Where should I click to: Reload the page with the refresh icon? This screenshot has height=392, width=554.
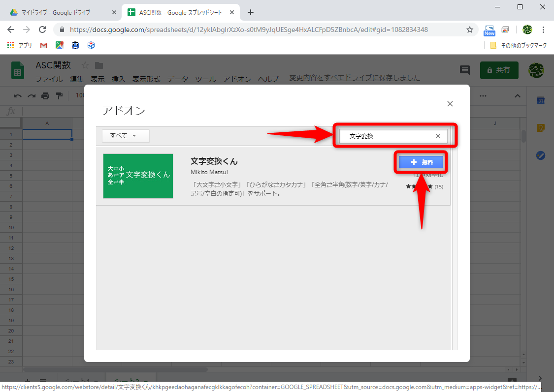(42, 30)
